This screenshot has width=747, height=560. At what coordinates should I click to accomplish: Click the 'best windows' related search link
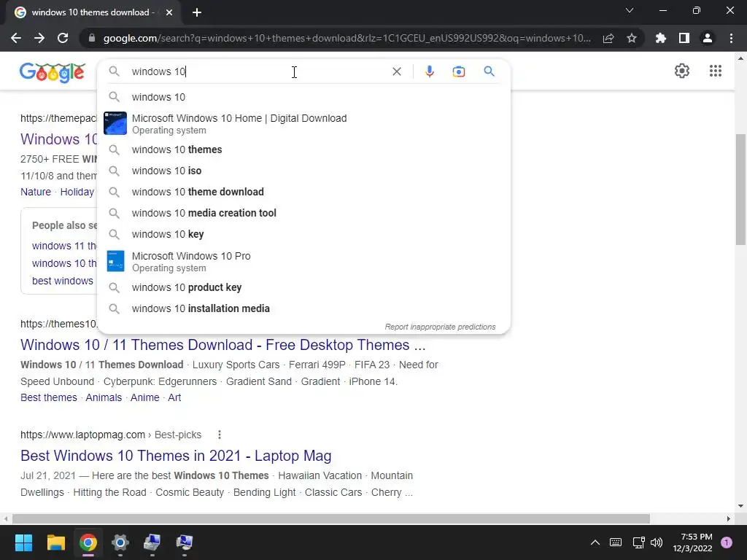63,281
